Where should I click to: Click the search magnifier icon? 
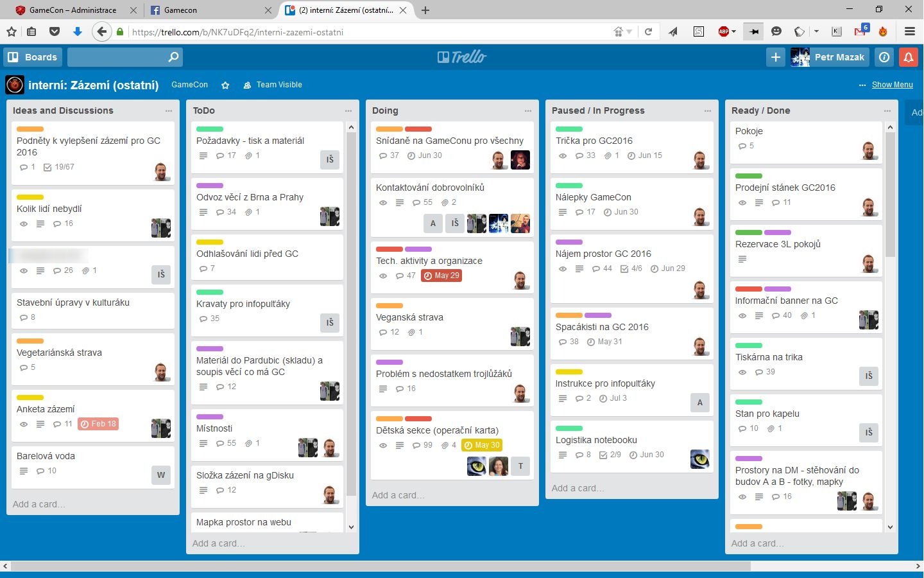[173, 57]
